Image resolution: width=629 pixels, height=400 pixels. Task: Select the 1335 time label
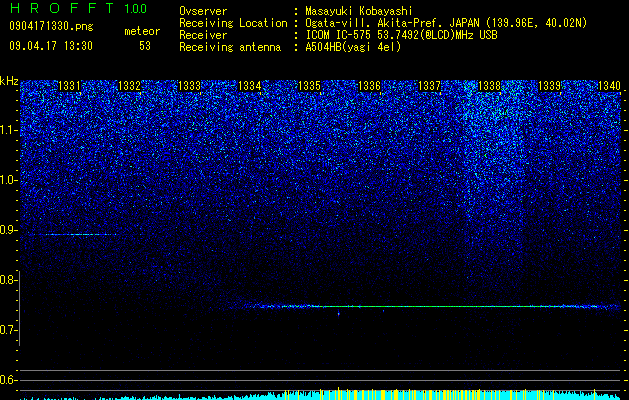(x=309, y=86)
